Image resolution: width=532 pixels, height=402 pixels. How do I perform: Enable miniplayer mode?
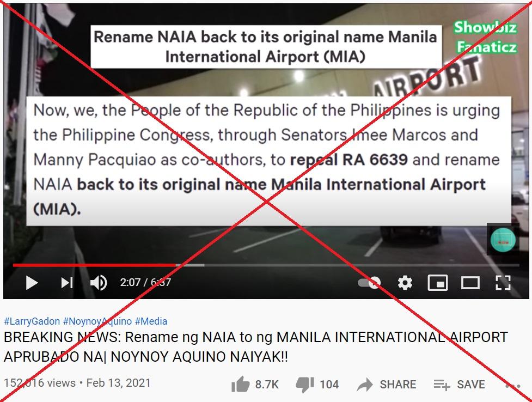tap(438, 283)
